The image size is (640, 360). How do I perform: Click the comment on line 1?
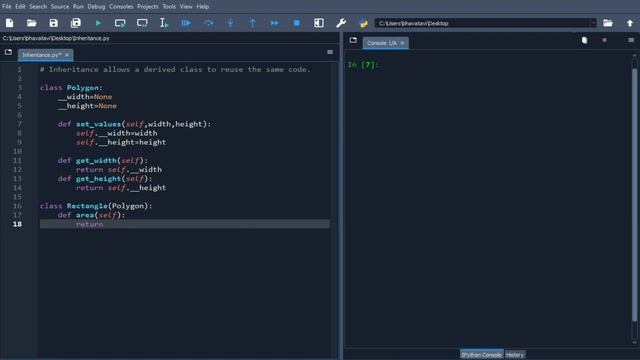point(175,69)
